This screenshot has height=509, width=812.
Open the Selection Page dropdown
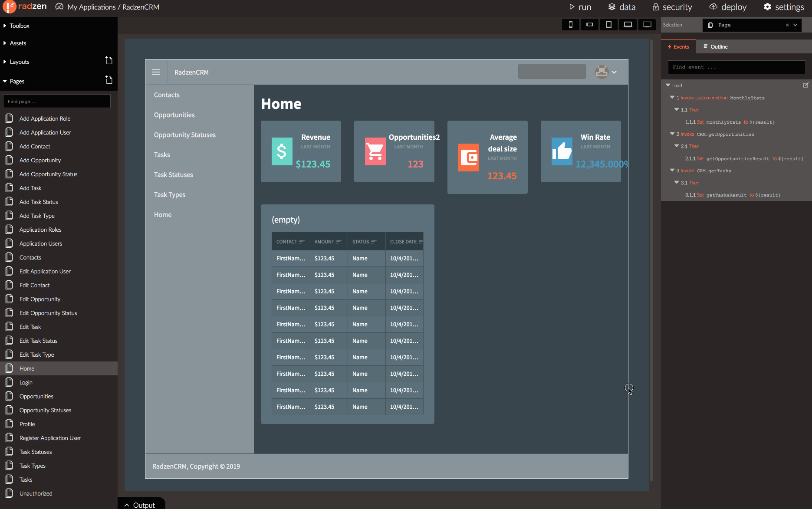coord(795,25)
